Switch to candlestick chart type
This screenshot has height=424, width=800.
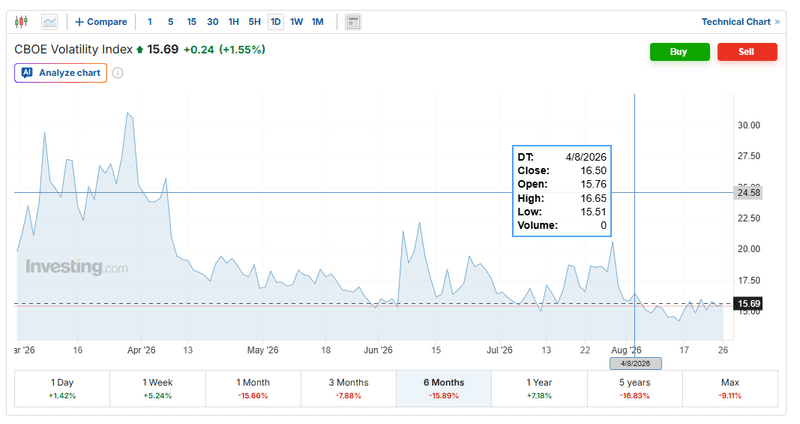click(21, 21)
